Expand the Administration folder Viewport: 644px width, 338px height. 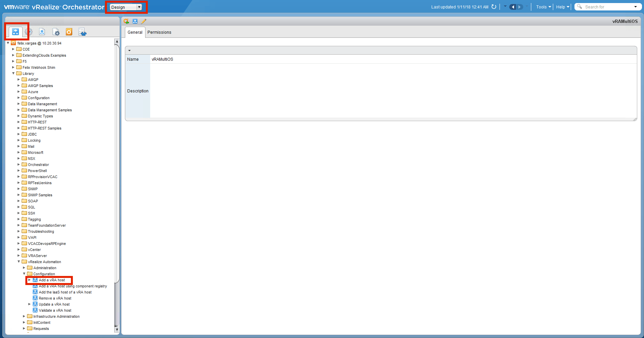[24, 267]
